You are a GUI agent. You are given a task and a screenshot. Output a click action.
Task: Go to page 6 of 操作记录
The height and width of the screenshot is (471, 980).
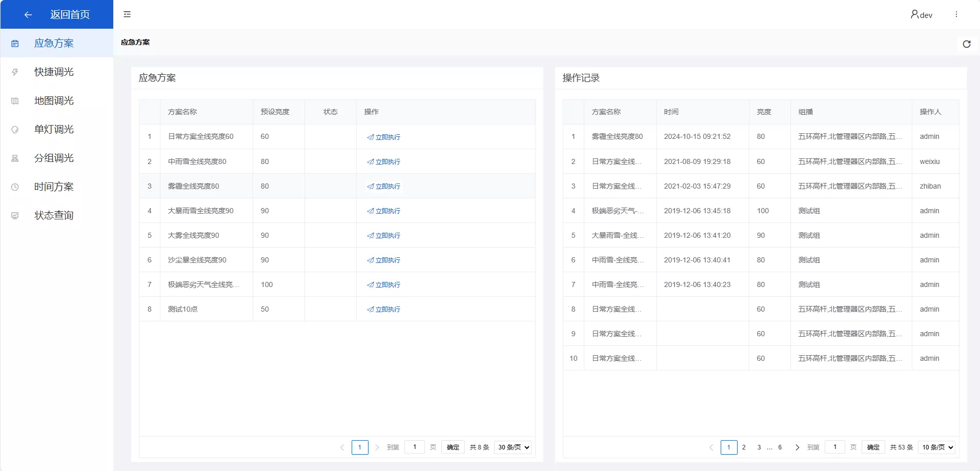click(780, 447)
